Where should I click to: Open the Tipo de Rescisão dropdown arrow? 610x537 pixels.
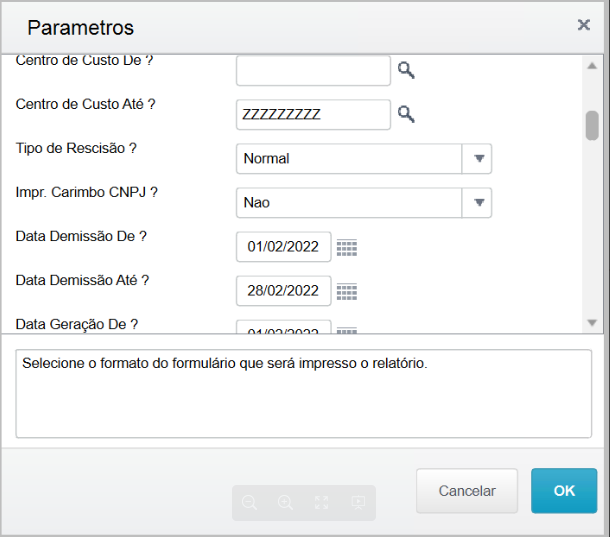pos(479,158)
